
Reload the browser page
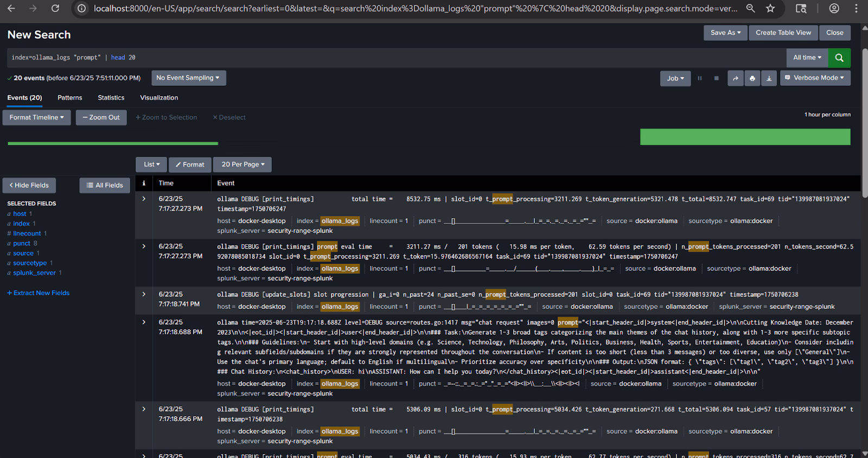(55, 8)
